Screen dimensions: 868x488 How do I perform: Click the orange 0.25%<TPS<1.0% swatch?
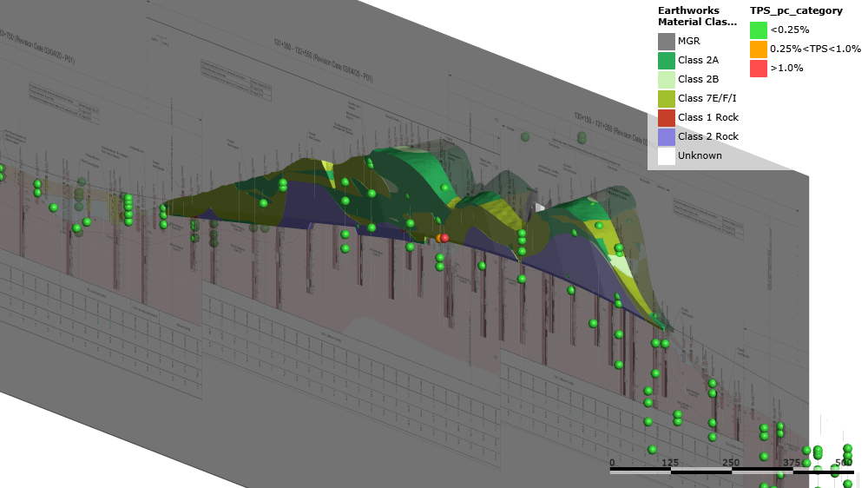(759, 49)
